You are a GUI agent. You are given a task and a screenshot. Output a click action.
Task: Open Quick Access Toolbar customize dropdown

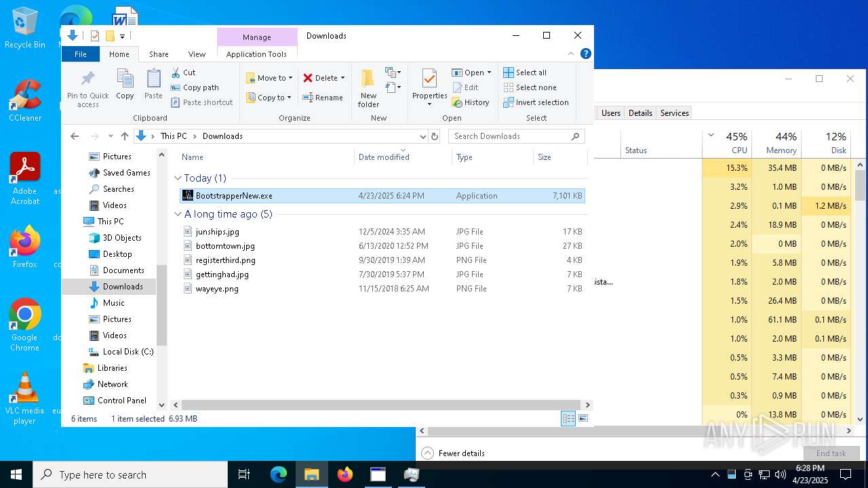[x=122, y=36]
